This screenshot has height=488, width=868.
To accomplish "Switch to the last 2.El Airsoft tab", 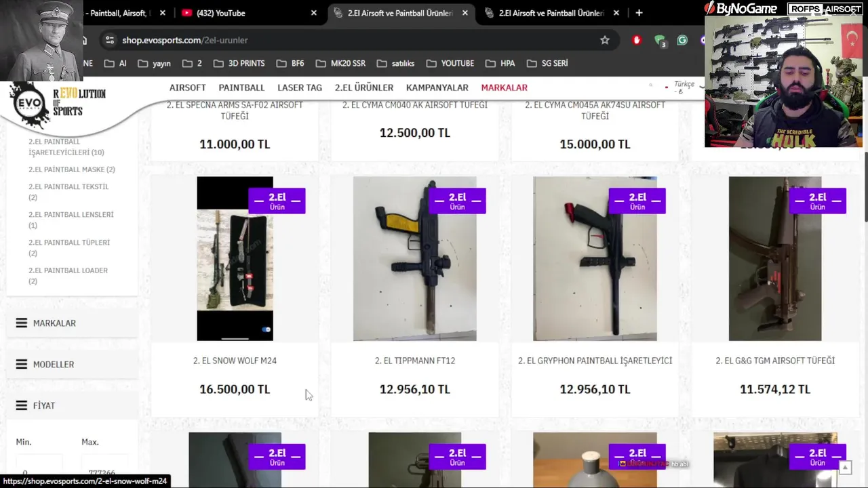I will click(x=551, y=13).
